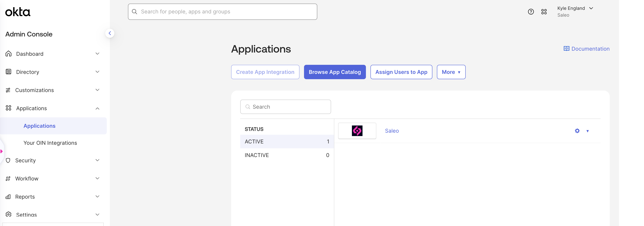This screenshot has height=226, width=644.
Task: Click the Customizations sliders icon
Action: [8, 90]
